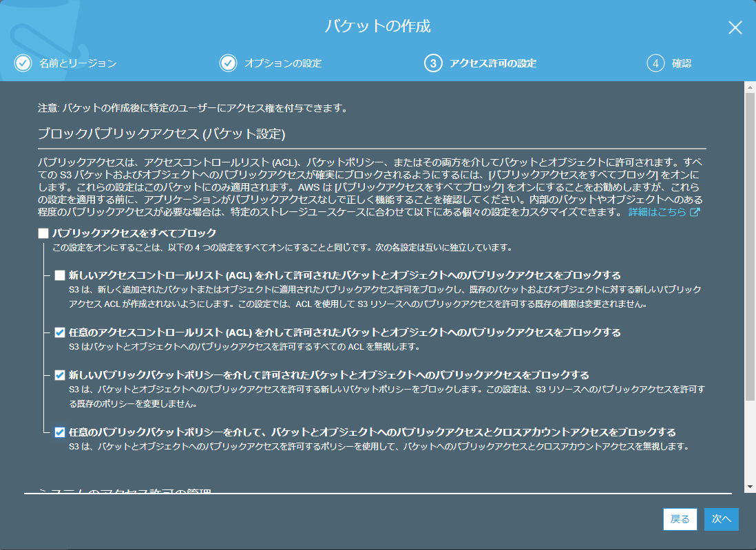Image resolution: width=756 pixels, height=550 pixels.
Task: Open the 詳細はこちら link
Action: click(x=657, y=212)
